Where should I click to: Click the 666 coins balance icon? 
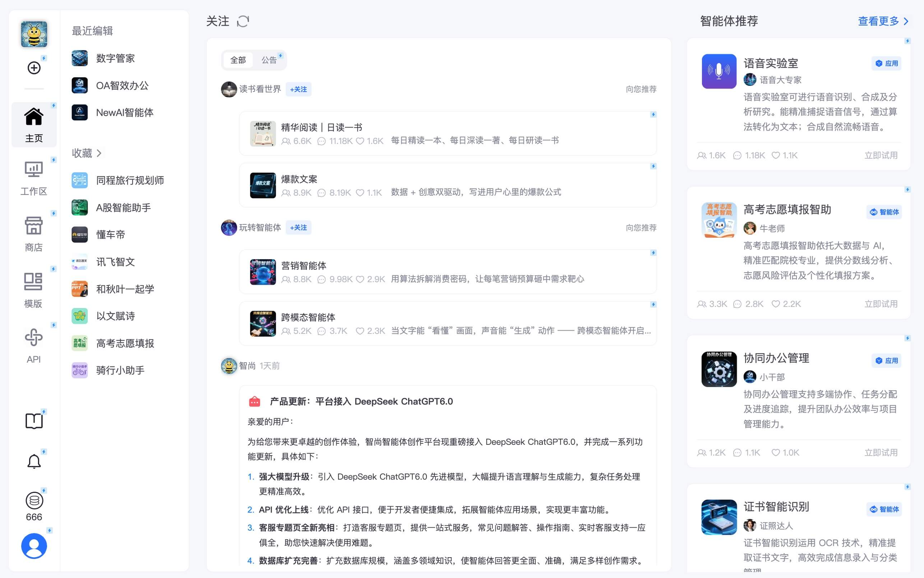point(34,500)
